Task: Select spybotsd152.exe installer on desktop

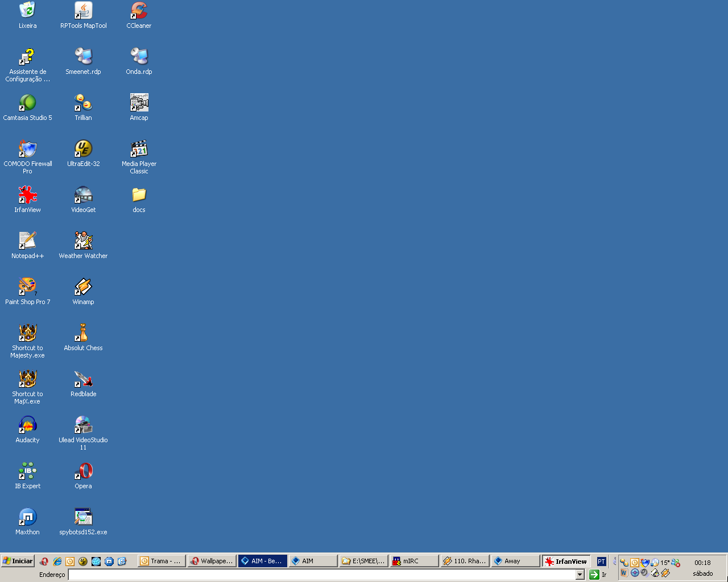Action: tap(83, 521)
